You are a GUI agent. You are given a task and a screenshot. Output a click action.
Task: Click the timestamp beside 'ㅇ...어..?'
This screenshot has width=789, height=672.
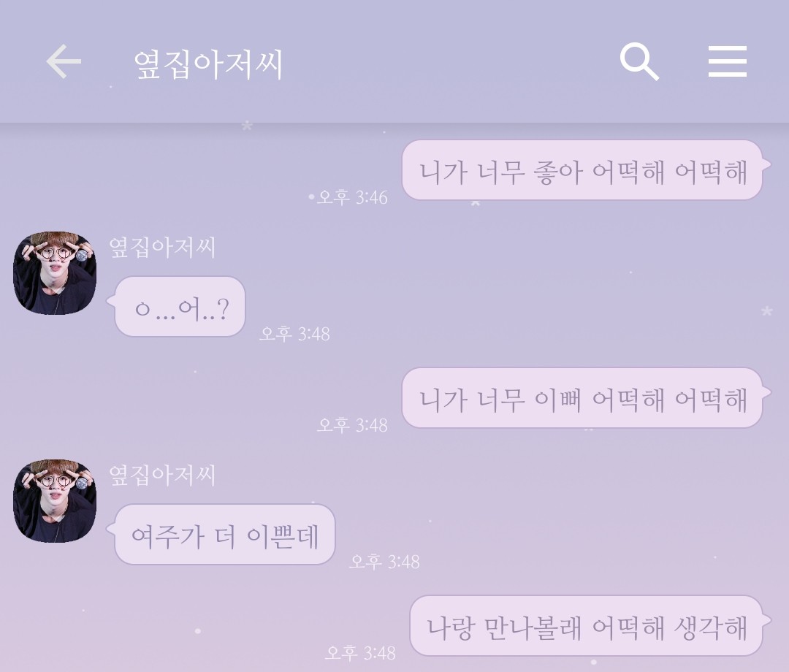pos(295,334)
